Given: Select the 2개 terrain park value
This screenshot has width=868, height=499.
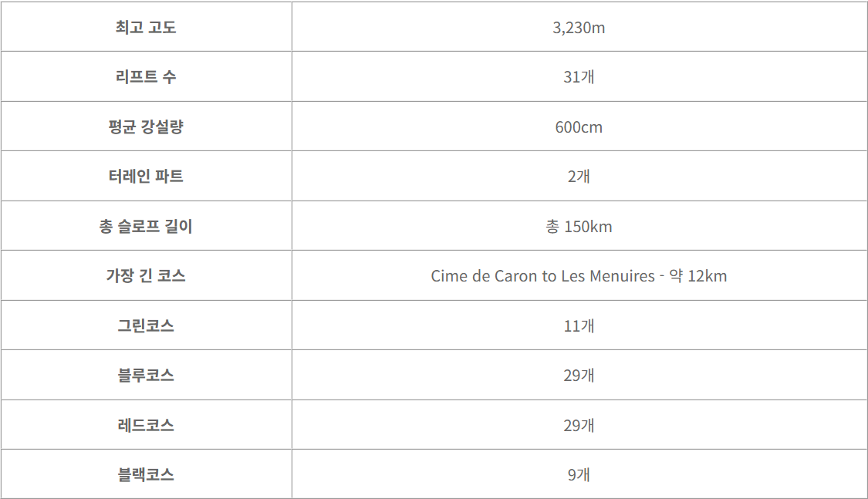Looking at the screenshot, I should point(579,177).
